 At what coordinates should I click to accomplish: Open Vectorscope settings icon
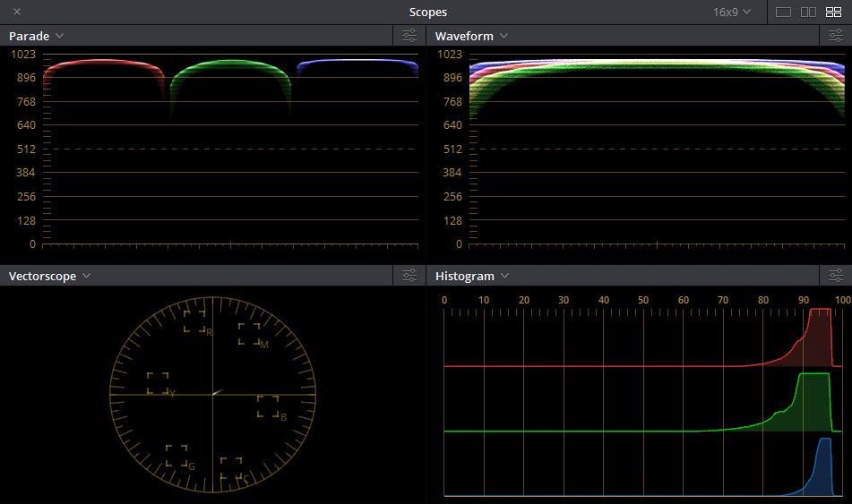[409, 276]
